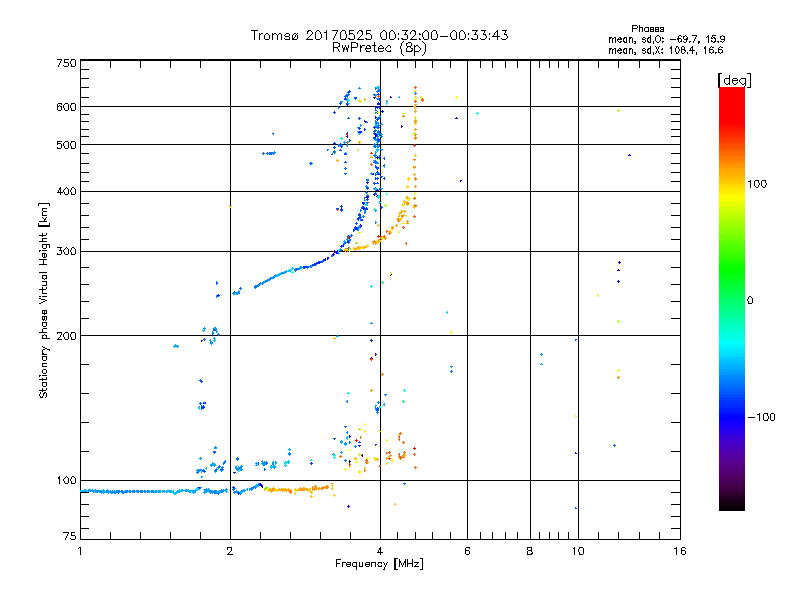Select the 'mean, sd,X: 108.4, 16.6' line
Screen dimensions: 800x600
(665, 50)
